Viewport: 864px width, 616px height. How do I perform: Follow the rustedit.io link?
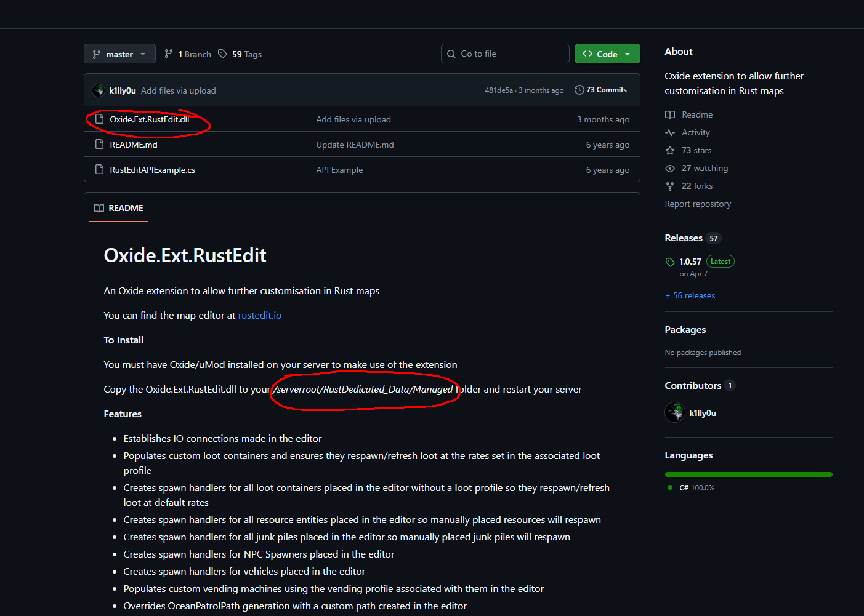click(260, 315)
